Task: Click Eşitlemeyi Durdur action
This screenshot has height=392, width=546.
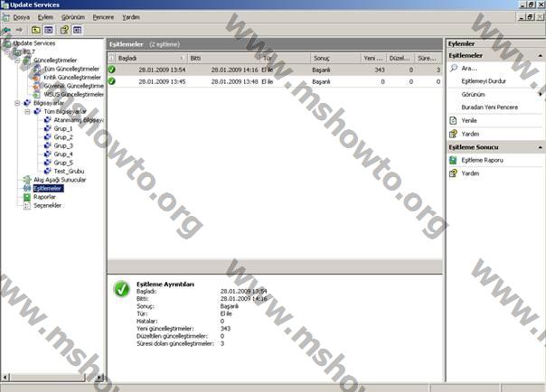Action: pos(484,81)
